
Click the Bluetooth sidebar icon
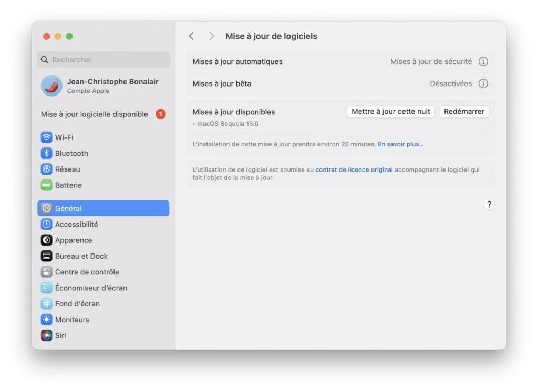(46, 153)
